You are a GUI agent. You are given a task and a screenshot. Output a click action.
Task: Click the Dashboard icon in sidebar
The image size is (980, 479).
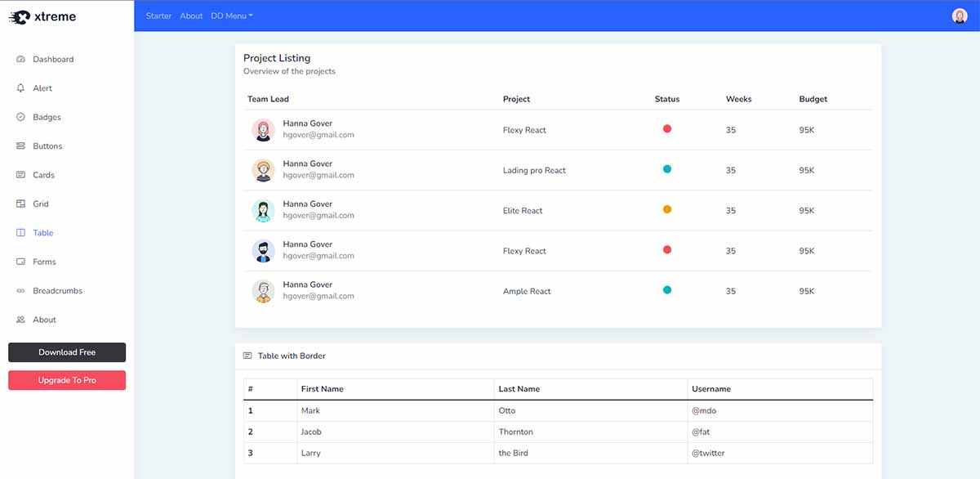[20, 60]
